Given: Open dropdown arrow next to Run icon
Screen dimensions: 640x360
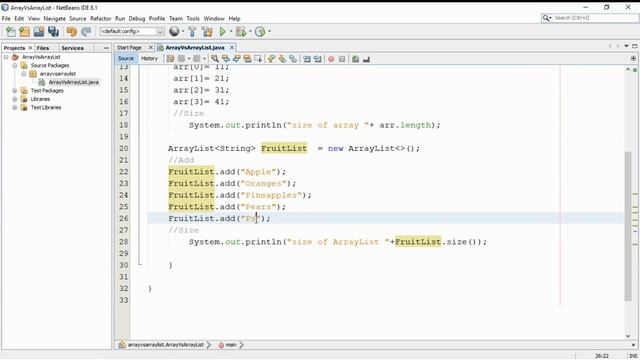Looking at the screenshot, I should pyautogui.click(x=231, y=31).
